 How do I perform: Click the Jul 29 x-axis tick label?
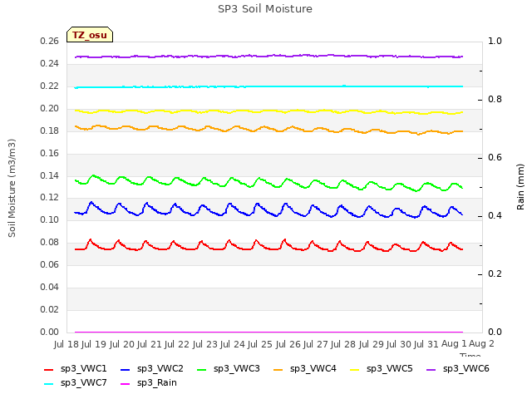point(371,344)
